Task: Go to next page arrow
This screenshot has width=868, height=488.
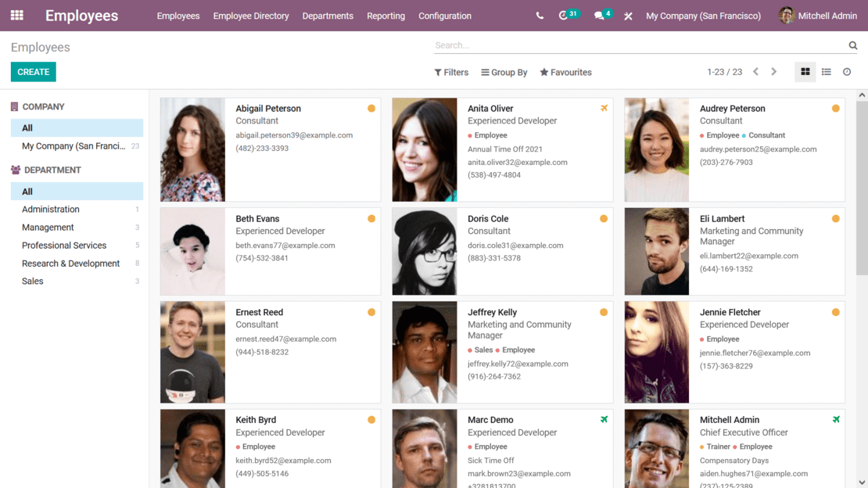Action: point(774,72)
